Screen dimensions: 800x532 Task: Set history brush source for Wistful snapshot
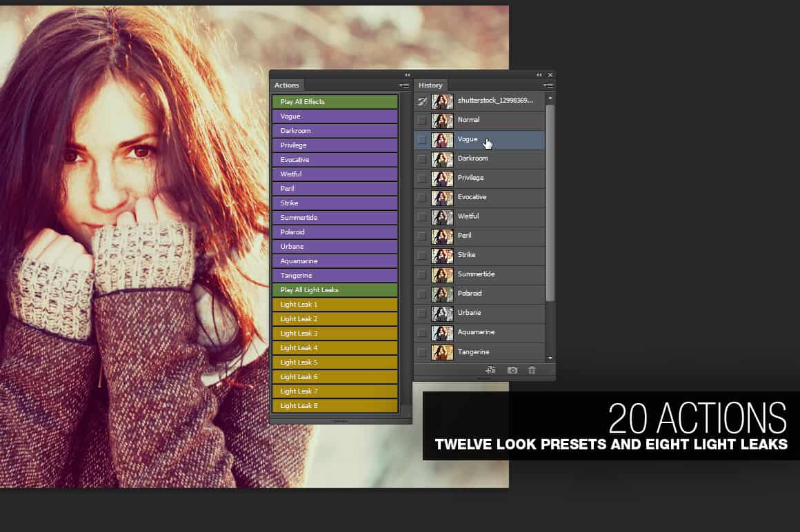[421, 217]
